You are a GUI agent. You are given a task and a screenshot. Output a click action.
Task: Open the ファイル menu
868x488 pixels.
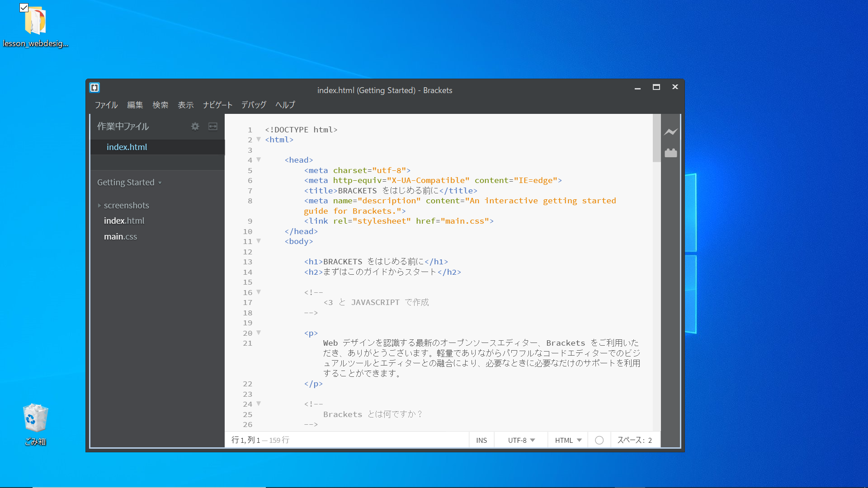coord(106,105)
